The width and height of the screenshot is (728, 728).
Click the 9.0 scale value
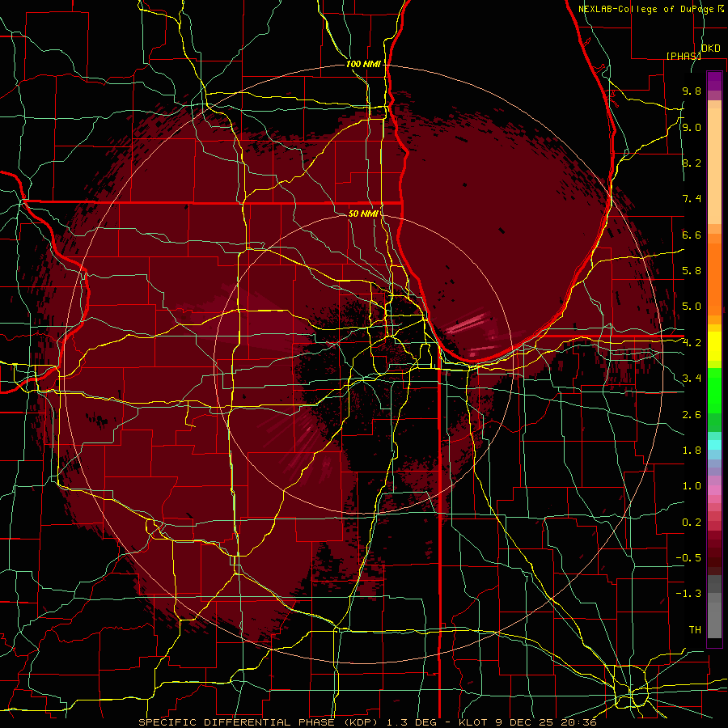pos(692,127)
